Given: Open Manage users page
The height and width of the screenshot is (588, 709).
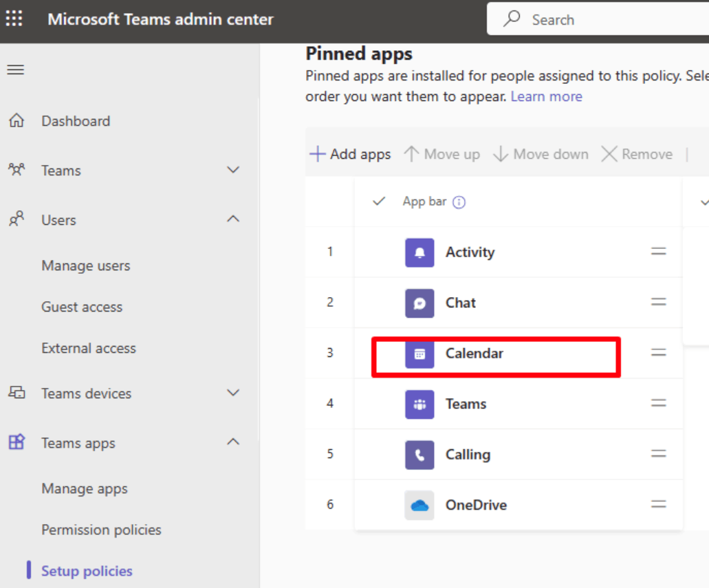Looking at the screenshot, I should point(86,265).
